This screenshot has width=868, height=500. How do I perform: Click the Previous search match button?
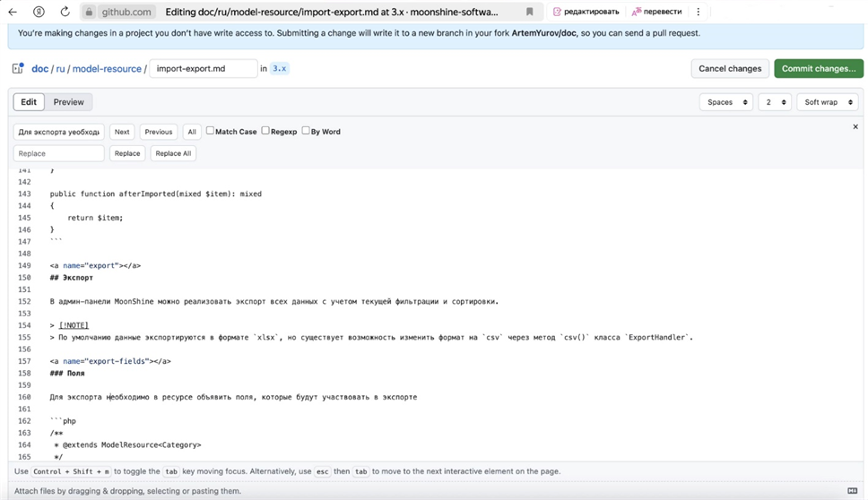[x=159, y=132]
